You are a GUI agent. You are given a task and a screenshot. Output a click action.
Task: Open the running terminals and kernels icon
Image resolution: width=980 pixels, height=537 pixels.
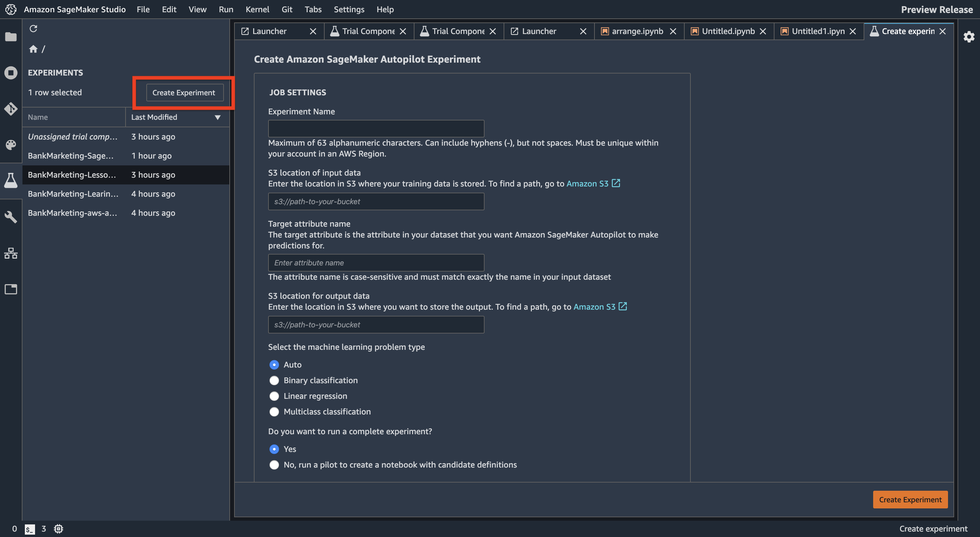click(x=11, y=72)
